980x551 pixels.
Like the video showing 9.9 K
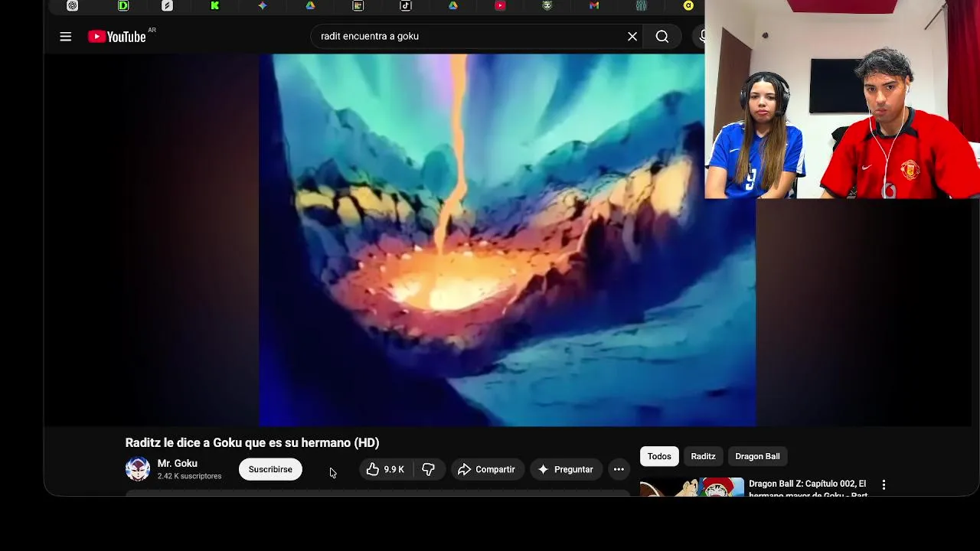pyautogui.click(x=386, y=469)
